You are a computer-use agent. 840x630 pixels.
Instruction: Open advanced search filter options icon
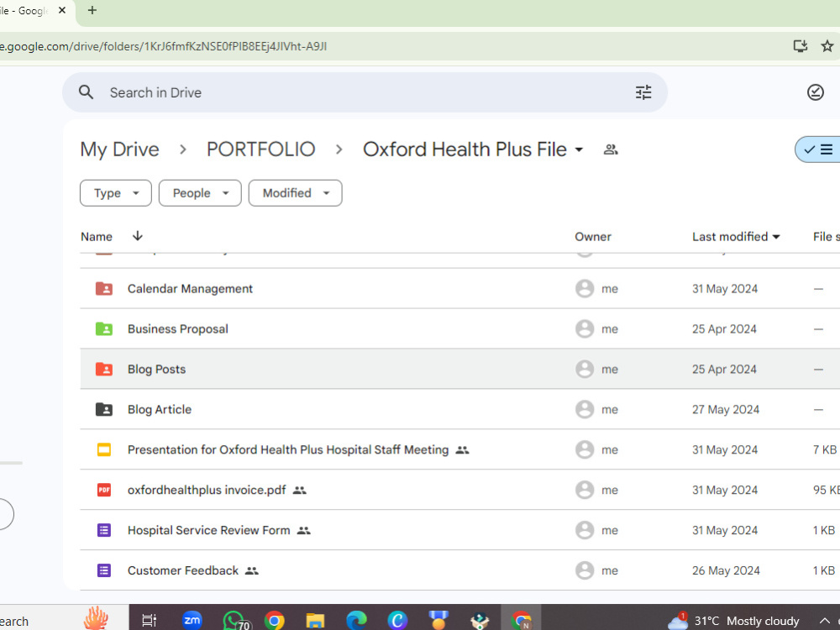643,92
